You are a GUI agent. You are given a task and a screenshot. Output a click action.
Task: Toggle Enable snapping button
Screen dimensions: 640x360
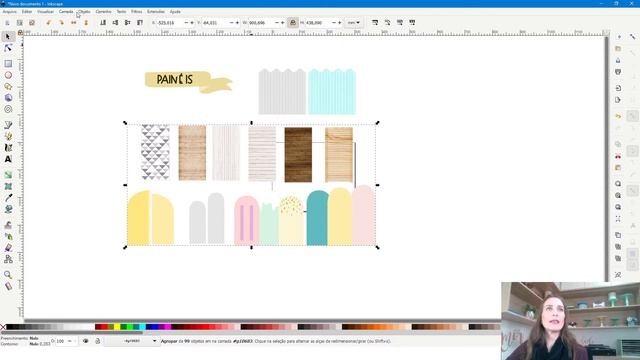pyautogui.click(x=632, y=37)
